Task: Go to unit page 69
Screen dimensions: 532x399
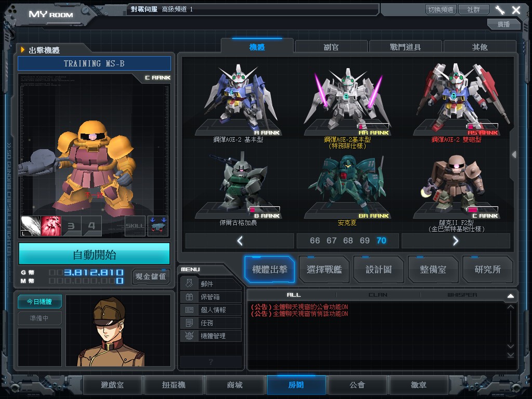Action: (364, 241)
